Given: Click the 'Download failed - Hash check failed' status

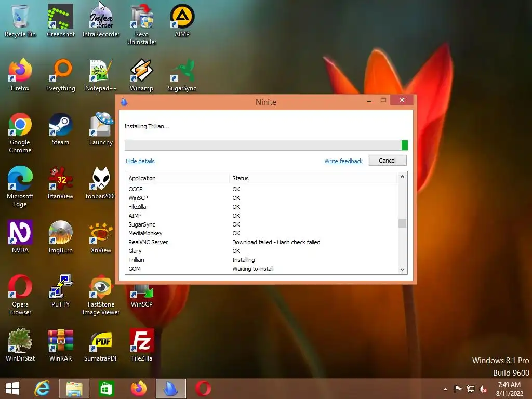Looking at the screenshot, I should [276, 242].
